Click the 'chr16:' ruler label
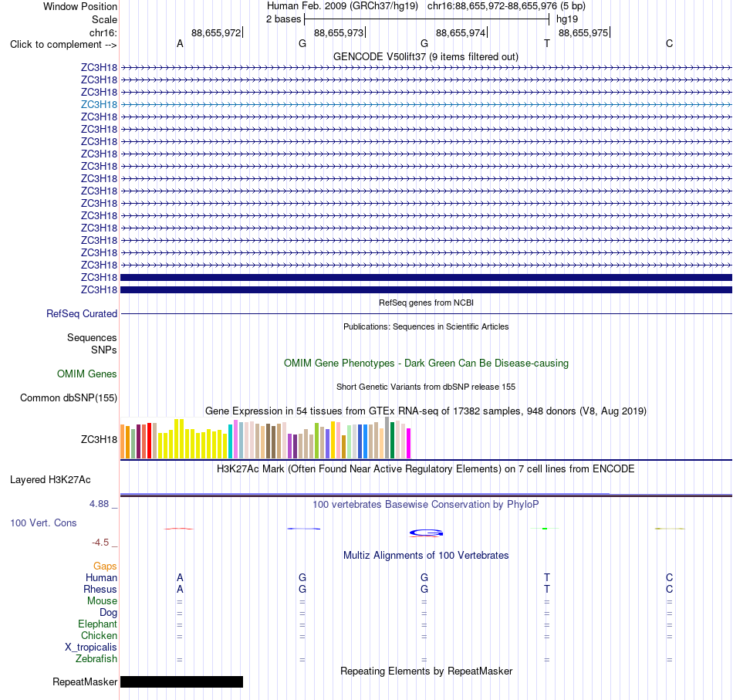733x700 pixels. [103, 32]
